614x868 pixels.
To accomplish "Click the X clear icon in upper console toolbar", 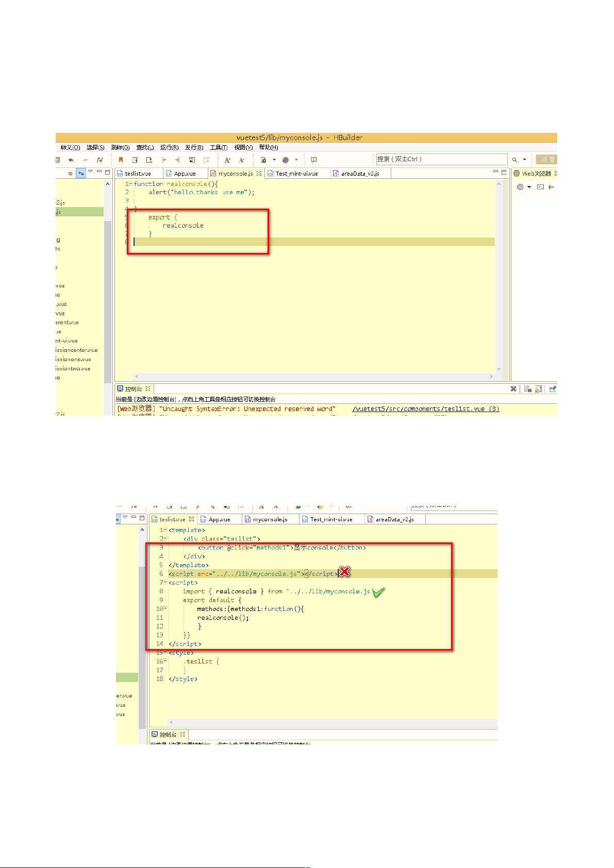I will 513,389.
